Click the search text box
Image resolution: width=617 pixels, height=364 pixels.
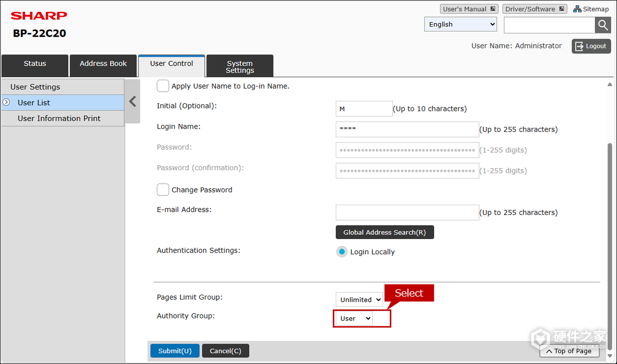click(550, 25)
